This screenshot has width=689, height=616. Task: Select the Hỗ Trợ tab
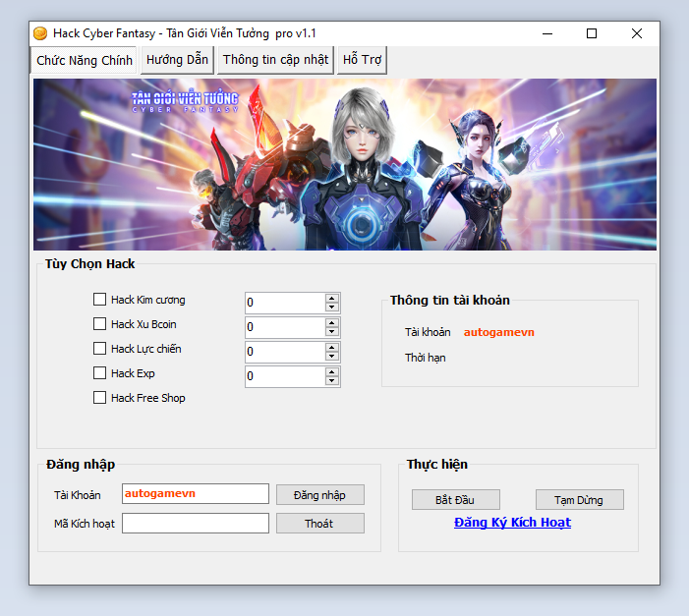pyautogui.click(x=362, y=60)
